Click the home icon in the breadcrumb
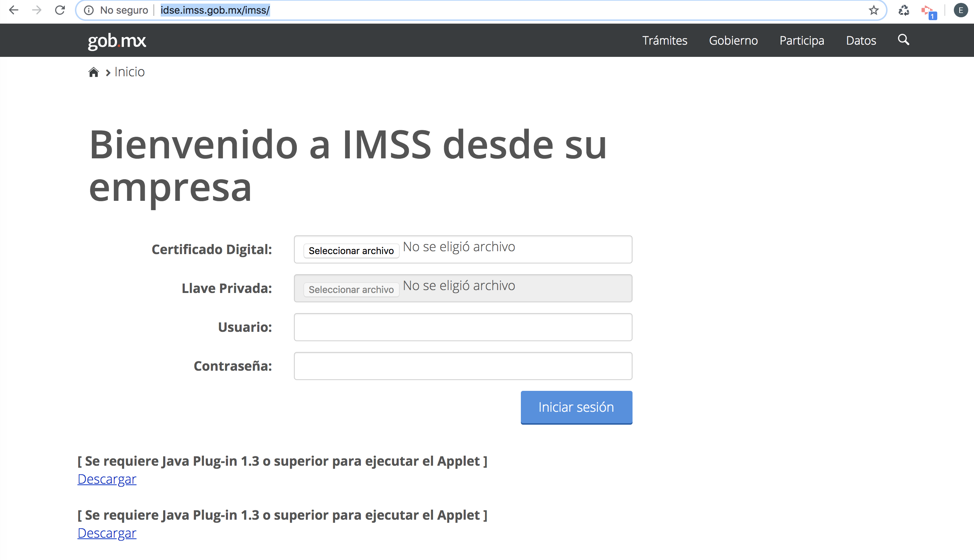This screenshot has width=974, height=560. pyautogui.click(x=94, y=72)
